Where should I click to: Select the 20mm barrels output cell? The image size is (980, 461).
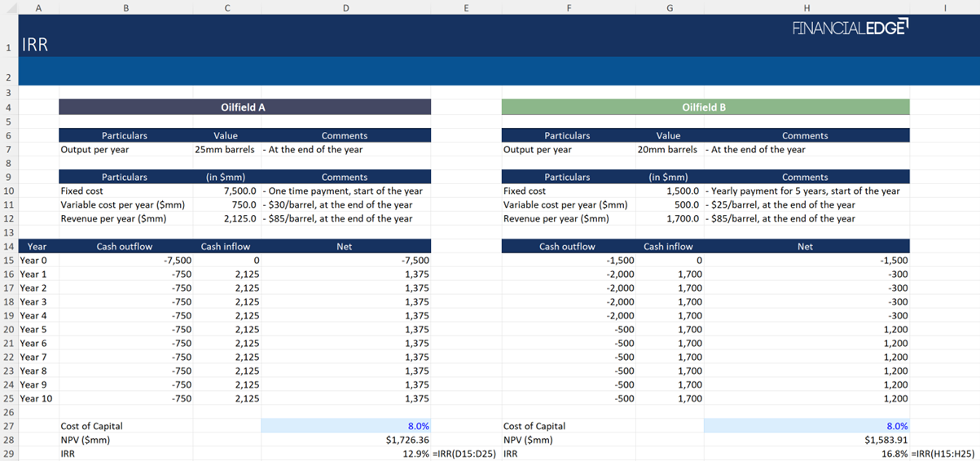coord(668,150)
